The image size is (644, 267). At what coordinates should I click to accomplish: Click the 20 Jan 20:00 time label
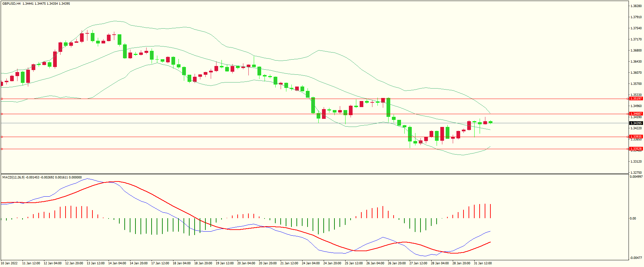point(268,263)
